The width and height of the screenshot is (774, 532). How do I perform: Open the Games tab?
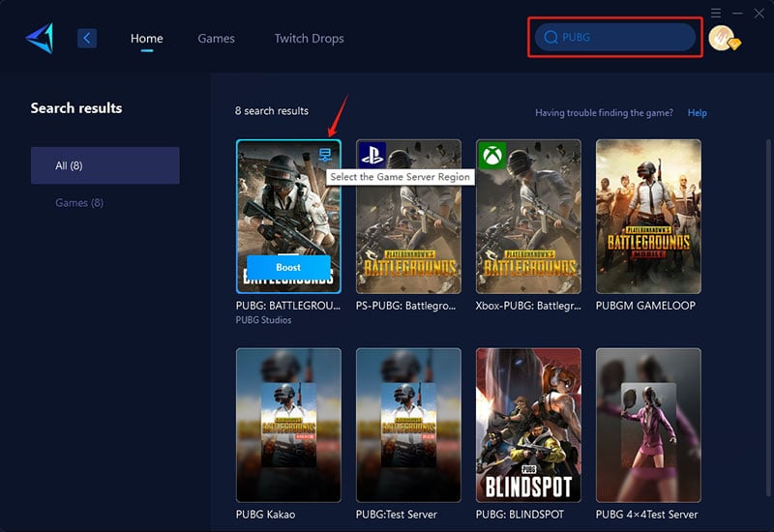click(x=216, y=39)
